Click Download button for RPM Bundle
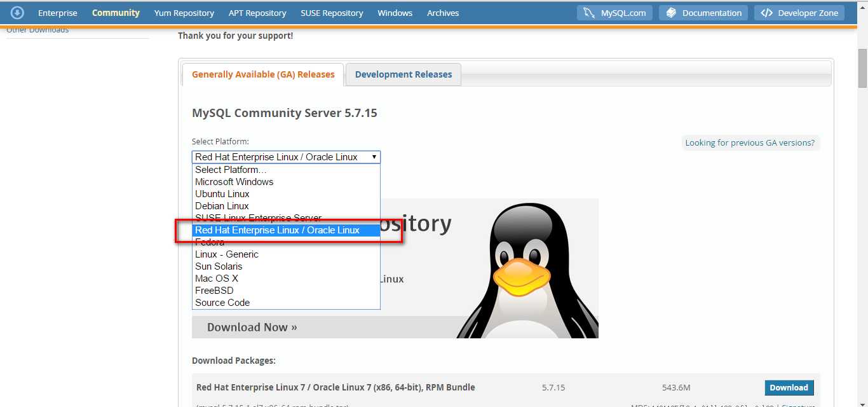Image resolution: width=868 pixels, height=407 pixels. coord(789,388)
